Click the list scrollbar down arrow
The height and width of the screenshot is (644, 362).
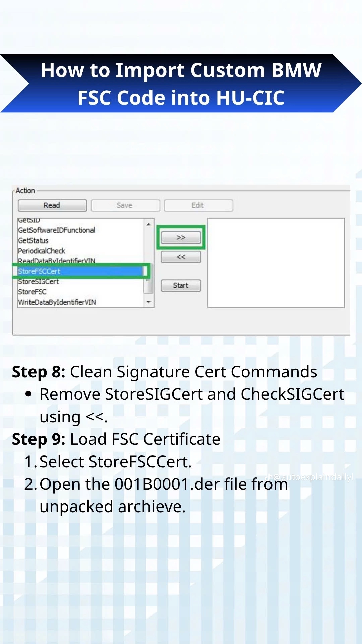(148, 302)
